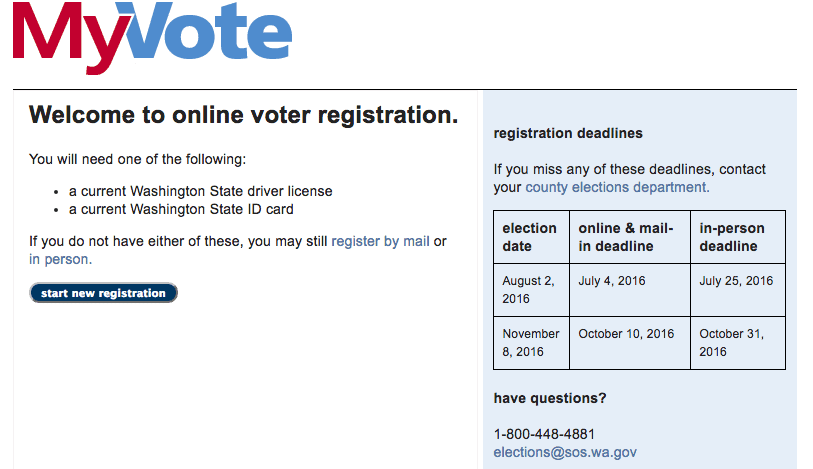Screen dimensions: 813x469
Task: Select the July 25, 2016 deadline cell
Action: click(738, 290)
